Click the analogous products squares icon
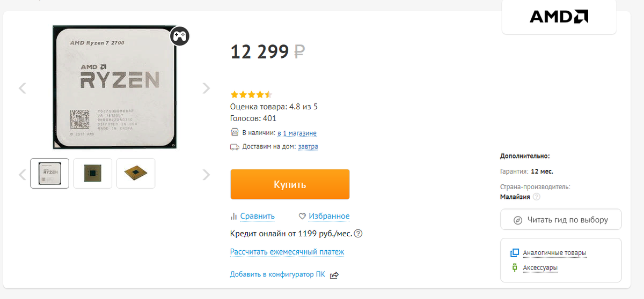The width and height of the screenshot is (644, 299). coord(515,253)
